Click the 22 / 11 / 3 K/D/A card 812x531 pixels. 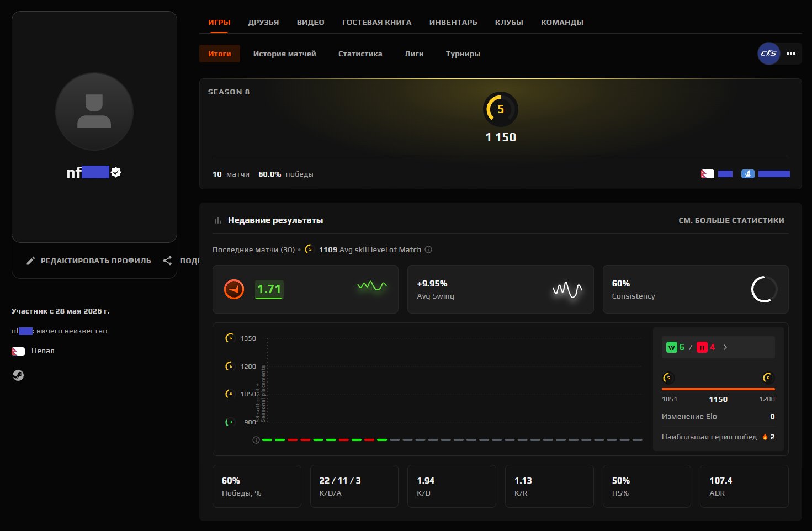354,486
